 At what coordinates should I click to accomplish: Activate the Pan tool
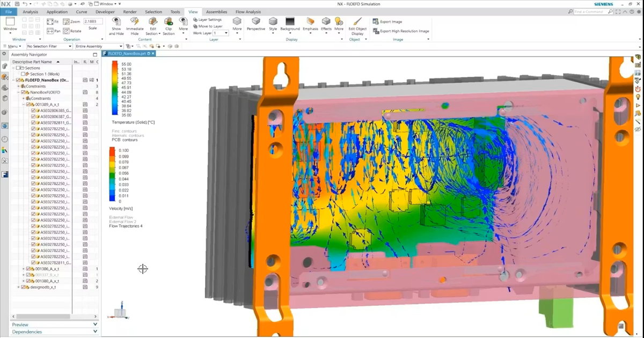52,31
